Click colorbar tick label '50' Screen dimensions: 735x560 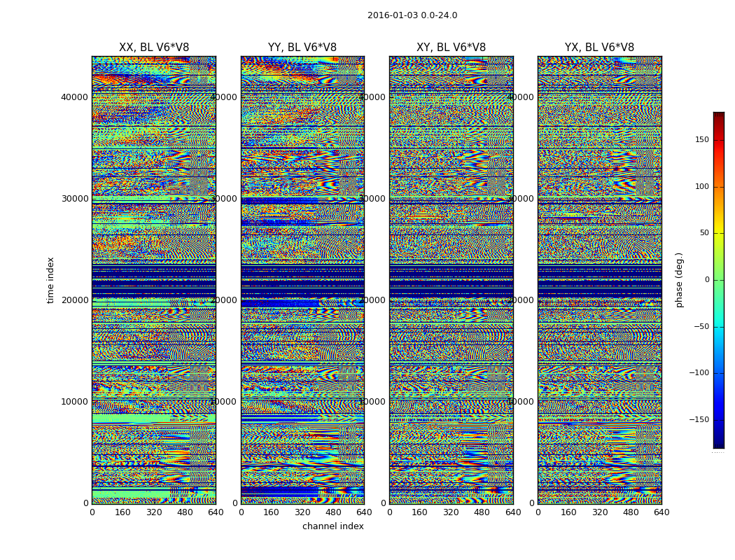(x=704, y=233)
